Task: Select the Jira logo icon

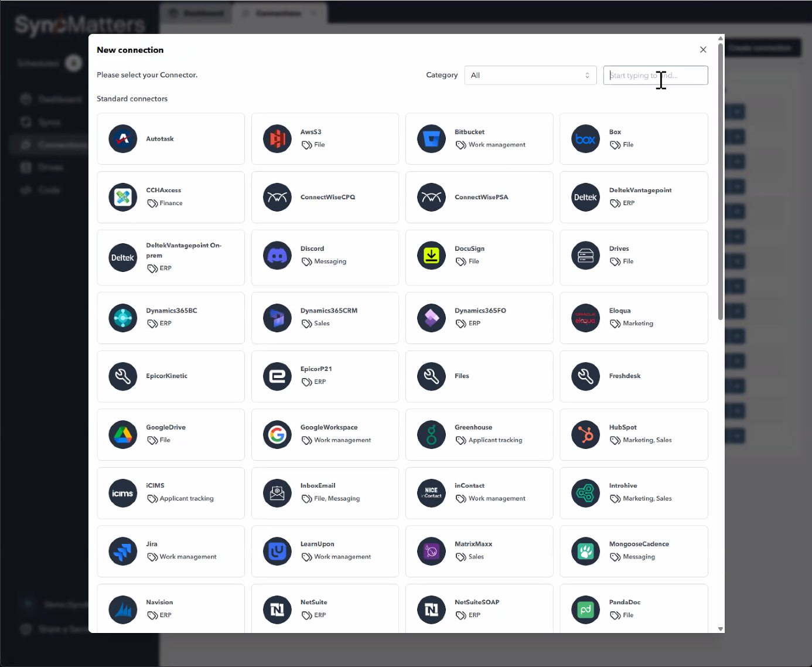Action: coord(123,551)
